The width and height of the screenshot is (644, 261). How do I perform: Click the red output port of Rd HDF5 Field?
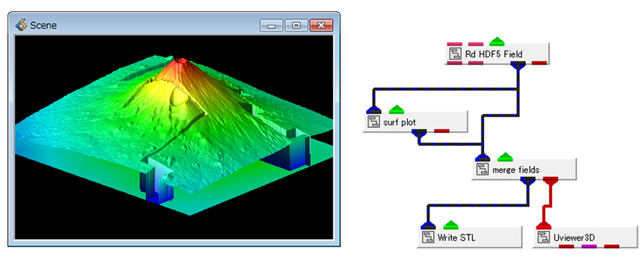pos(539,63)
